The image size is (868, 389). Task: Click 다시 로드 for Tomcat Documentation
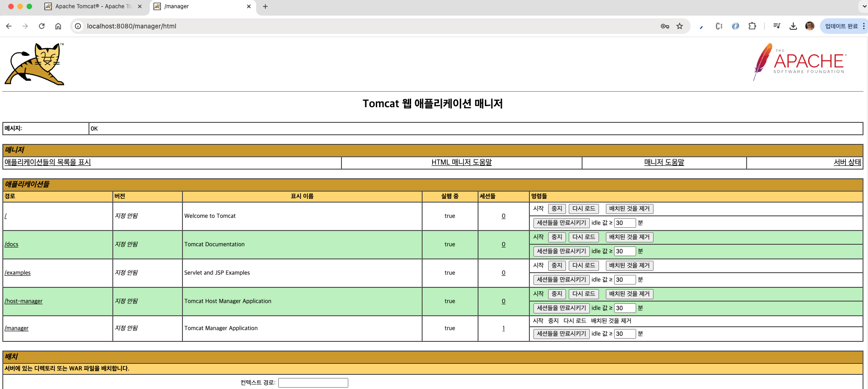584,237
